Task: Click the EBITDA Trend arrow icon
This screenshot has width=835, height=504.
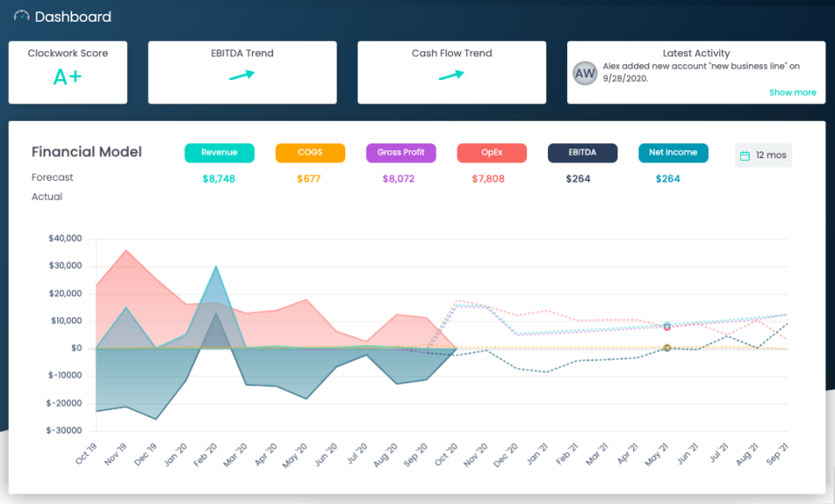Action: [242, 76]
